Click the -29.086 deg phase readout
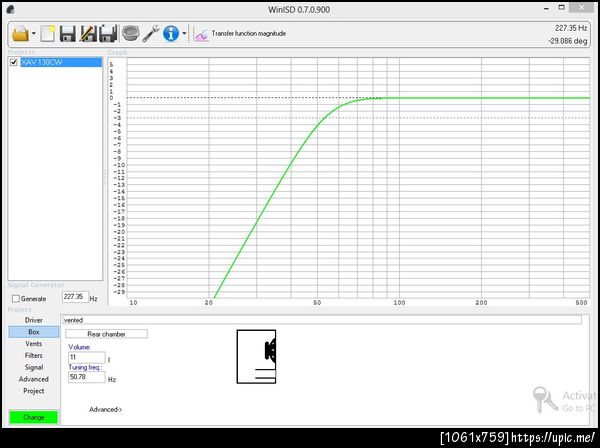600x448 pixels. click(568, 41)
